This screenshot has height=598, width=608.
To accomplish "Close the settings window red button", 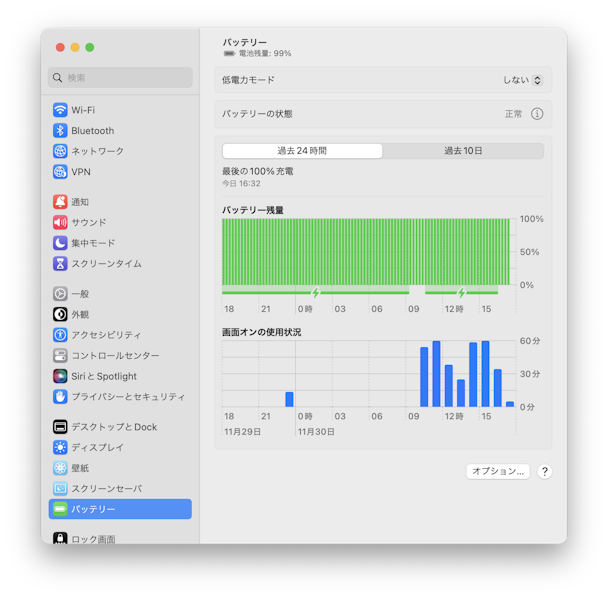I will 60,47.
